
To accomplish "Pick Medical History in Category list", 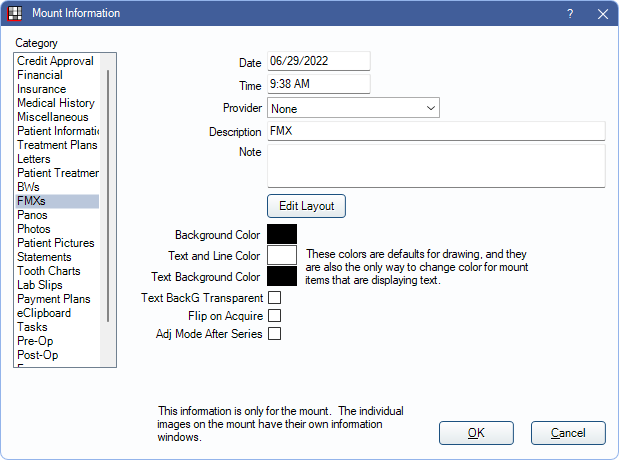I will 56,103.
